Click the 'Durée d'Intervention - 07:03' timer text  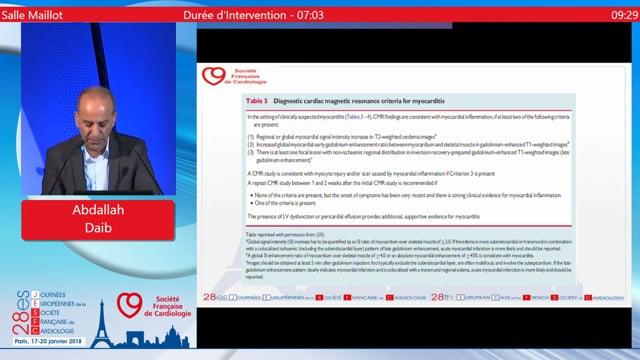tap(253, 16)
